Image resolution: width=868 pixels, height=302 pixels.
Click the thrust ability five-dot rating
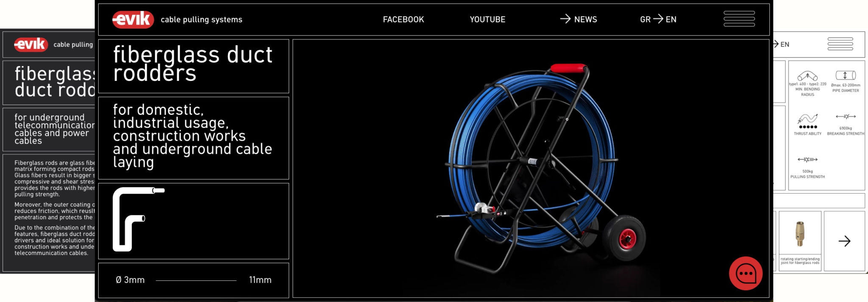[807, 127]
